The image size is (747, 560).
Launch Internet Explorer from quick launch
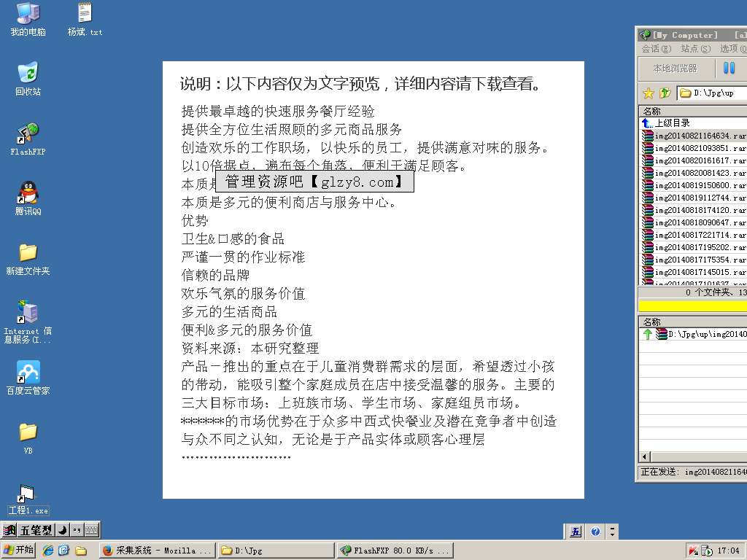(x=48, y=551)
